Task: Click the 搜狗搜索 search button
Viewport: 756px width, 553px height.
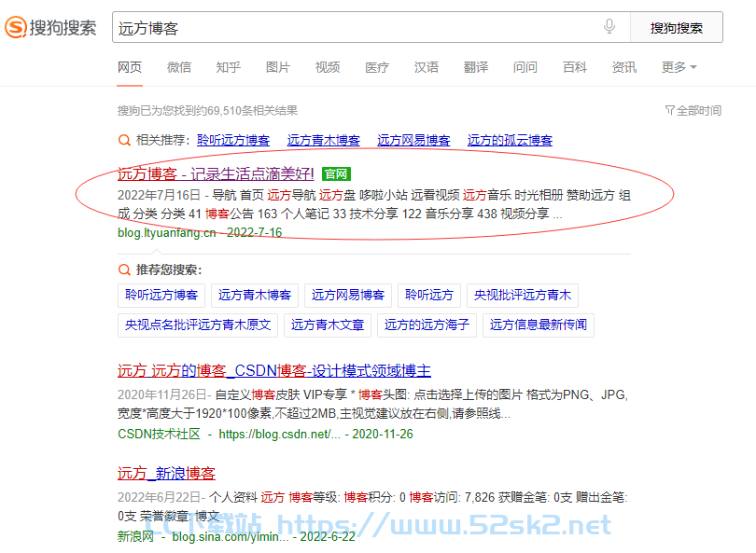Action: 677,27
